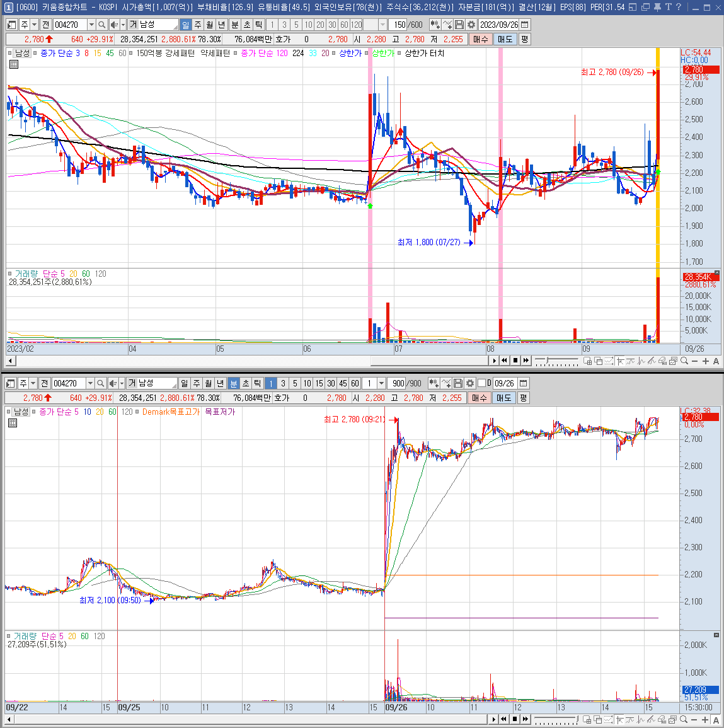Click the 평 button in the upper chart info row
Image resolution: width=724 pixels, height=728 pixels.
524,40
